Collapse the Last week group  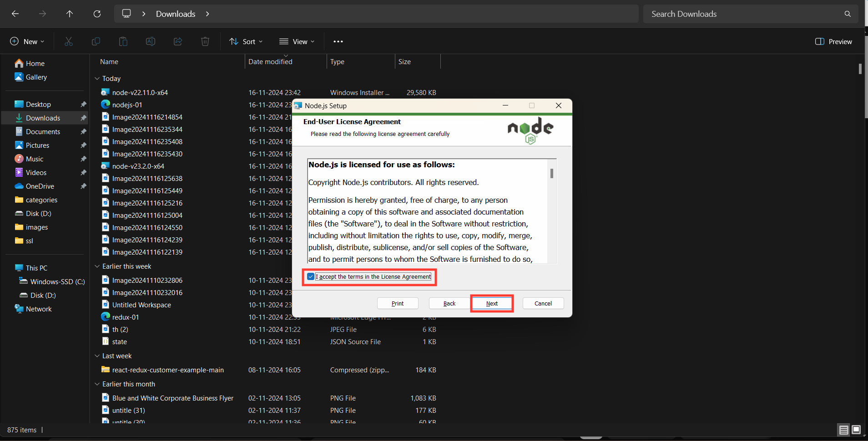(97, 356)
